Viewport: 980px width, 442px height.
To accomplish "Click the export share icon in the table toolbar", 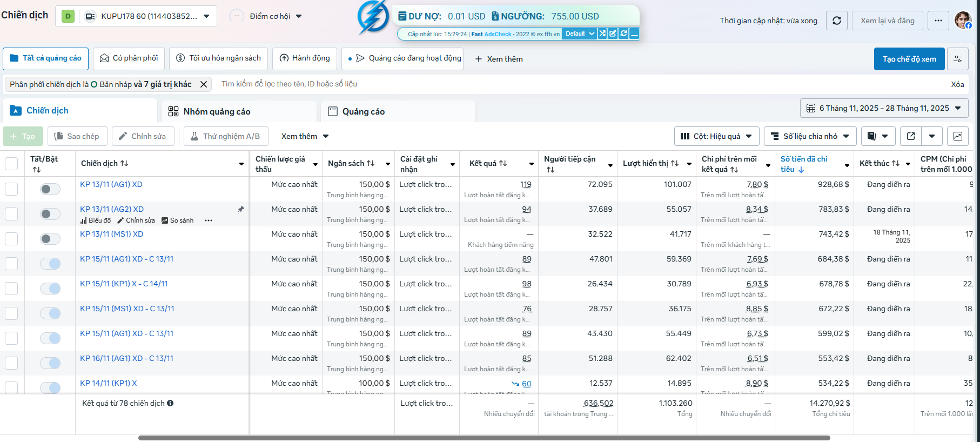I will point(911,136).
